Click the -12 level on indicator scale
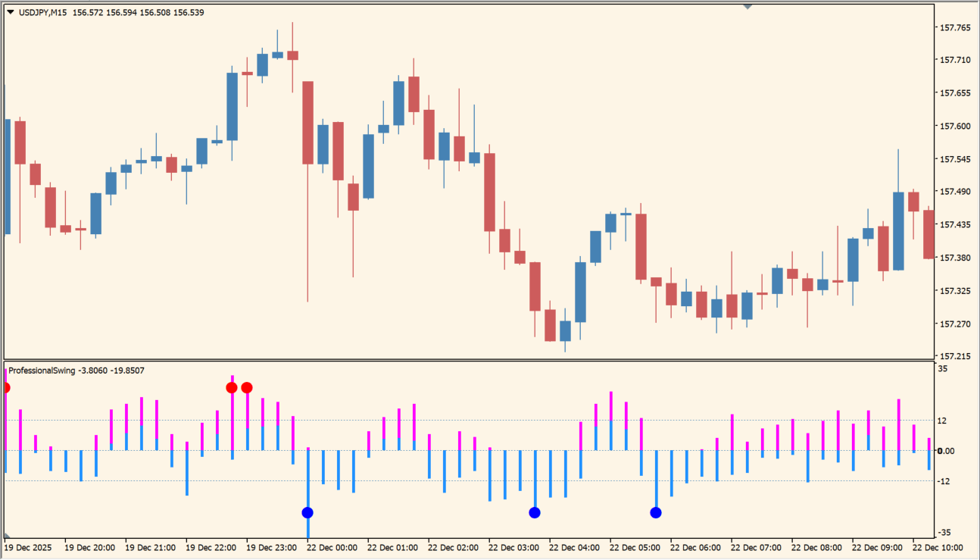This screenshot has height=560, width=980. 944,481
